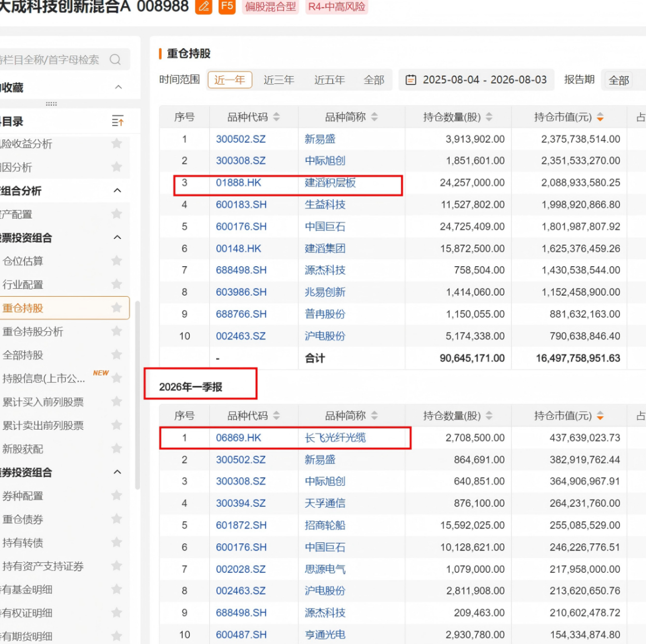The height and width of the screenshot is (644, 646).
Task: Star the 因分析 menu entry
Action: (x=117, y=167)
